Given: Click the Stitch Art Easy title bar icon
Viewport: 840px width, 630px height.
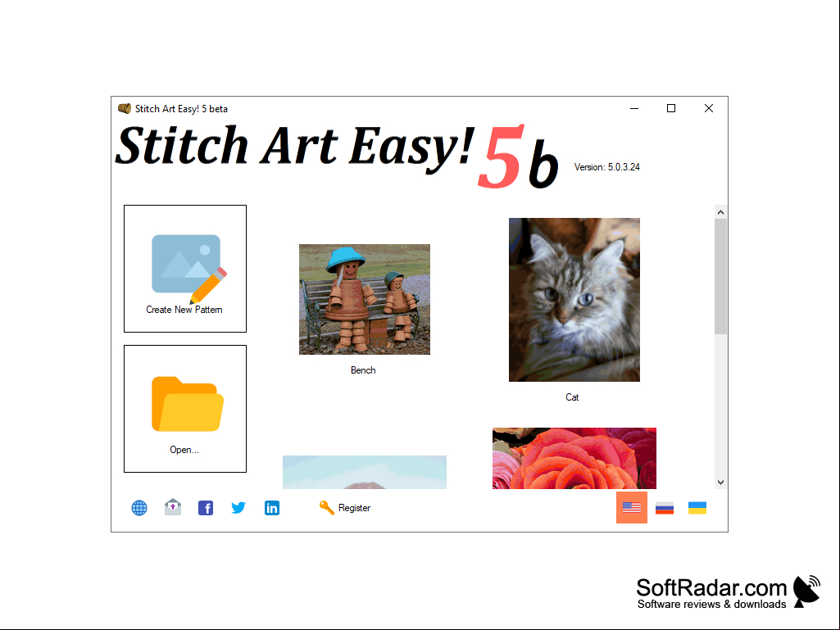Looking at the screenshot, I should (x=125, y=109).
